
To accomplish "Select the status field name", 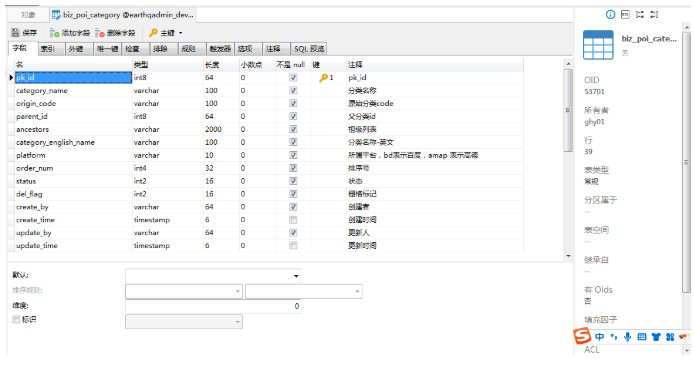I will coord(26,181).
